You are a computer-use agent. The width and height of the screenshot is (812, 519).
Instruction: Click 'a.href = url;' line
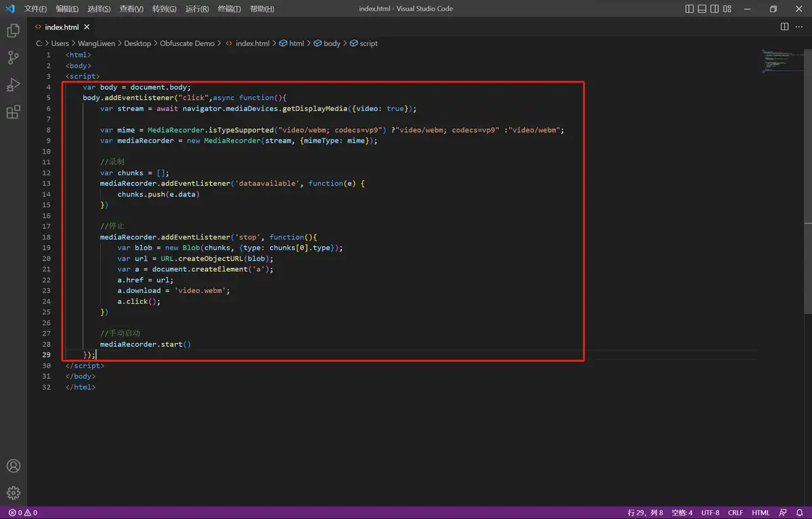pyautogui.click(x=145, y=279)
